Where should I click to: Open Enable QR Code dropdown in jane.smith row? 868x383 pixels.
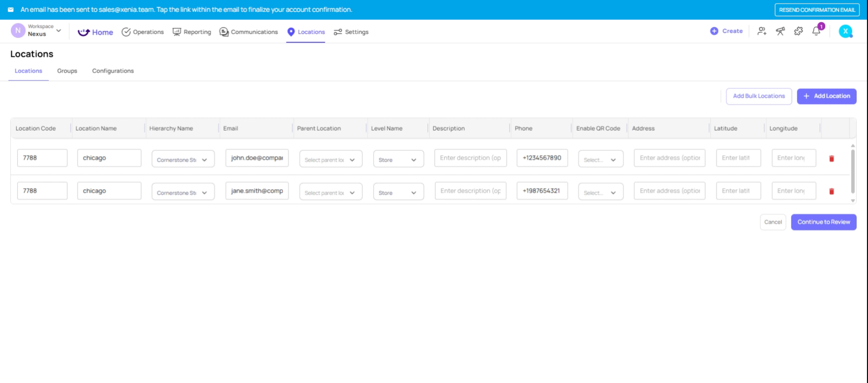600,192
